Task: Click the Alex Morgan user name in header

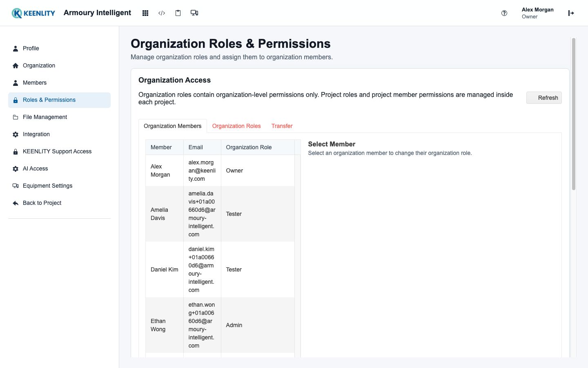Action: (537, 10)
